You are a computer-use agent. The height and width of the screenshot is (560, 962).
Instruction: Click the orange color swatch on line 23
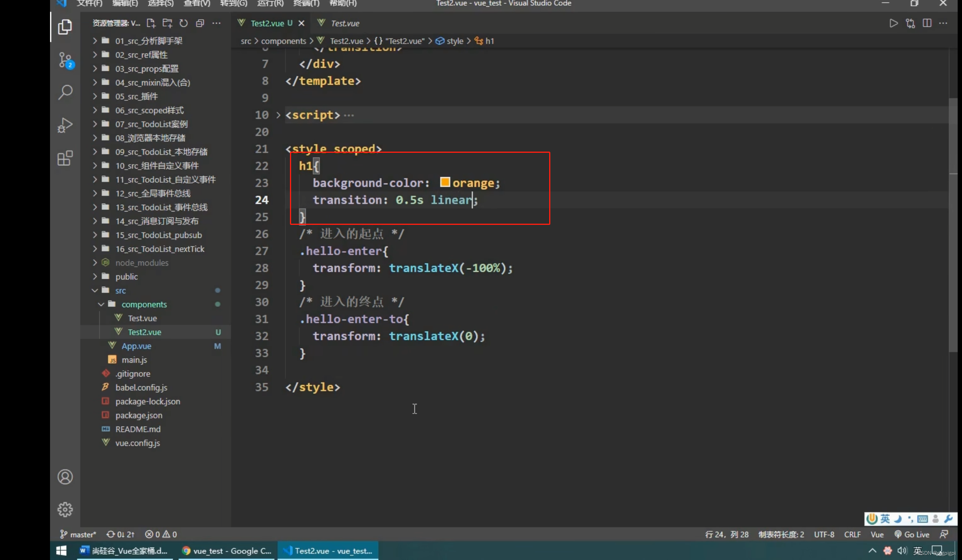click(x=445, y=182)
